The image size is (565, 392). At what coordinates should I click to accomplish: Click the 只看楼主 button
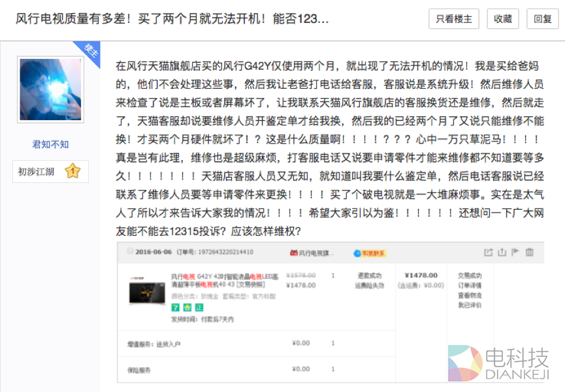[x=454, y=19]
